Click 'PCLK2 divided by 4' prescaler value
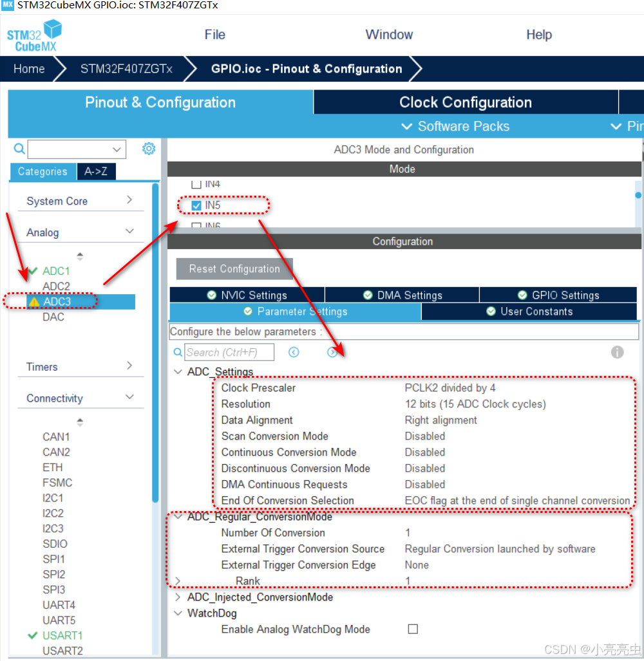The image size is (644, 661). pyautogui.click(x=450, y=388)
